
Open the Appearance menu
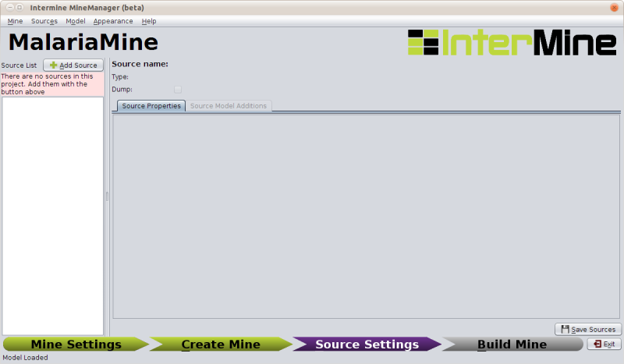pyautogui.click(x=113, y=21)
